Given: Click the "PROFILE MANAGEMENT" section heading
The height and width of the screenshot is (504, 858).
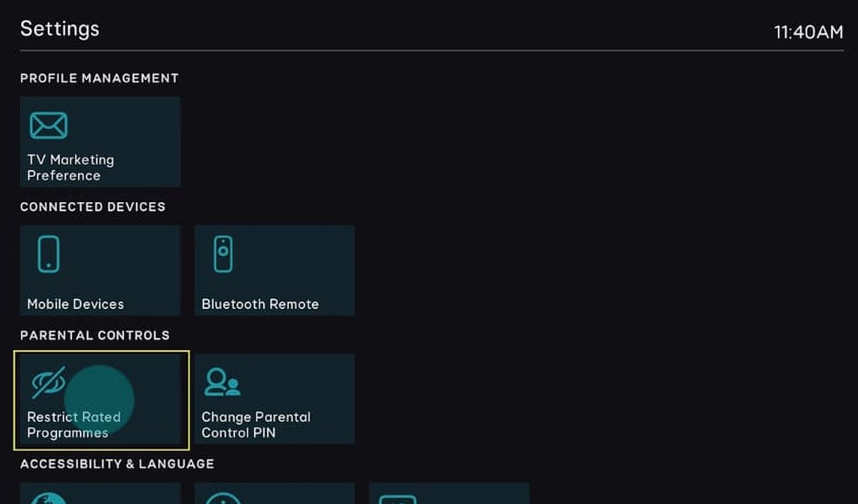Looking at the screenshot, I should [99, 78].
